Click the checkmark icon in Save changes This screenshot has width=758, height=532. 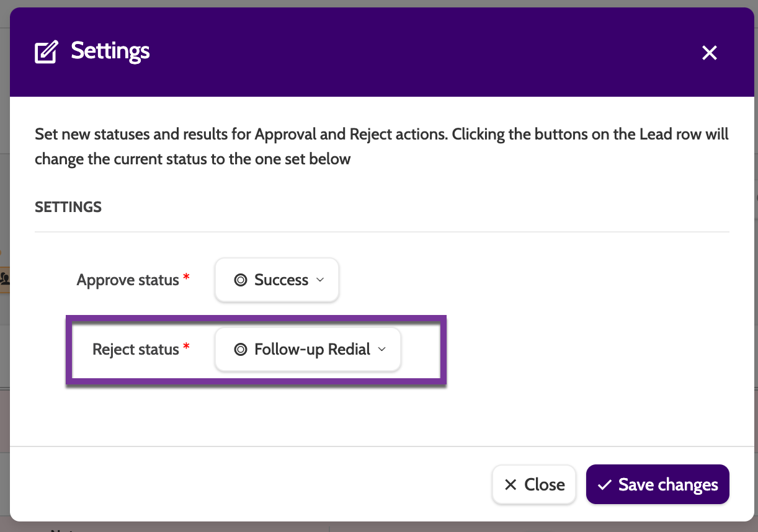tap(604, 485)
